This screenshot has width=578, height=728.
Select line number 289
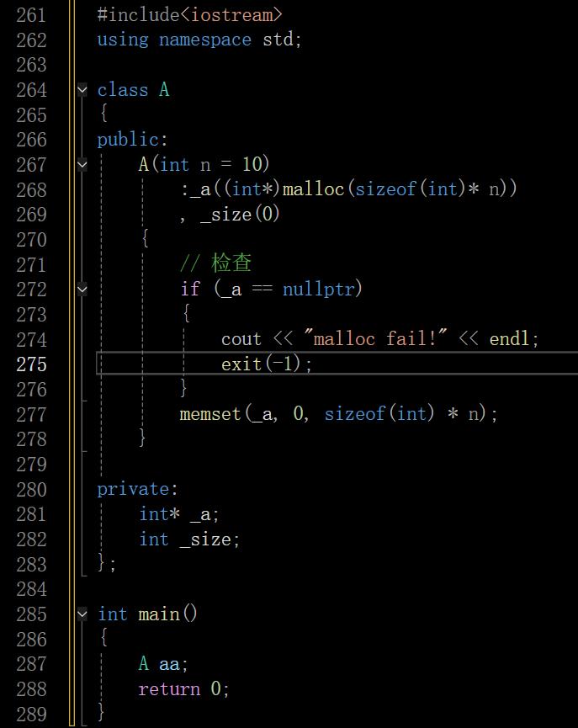pyautogui.click(x=32, y=715)
